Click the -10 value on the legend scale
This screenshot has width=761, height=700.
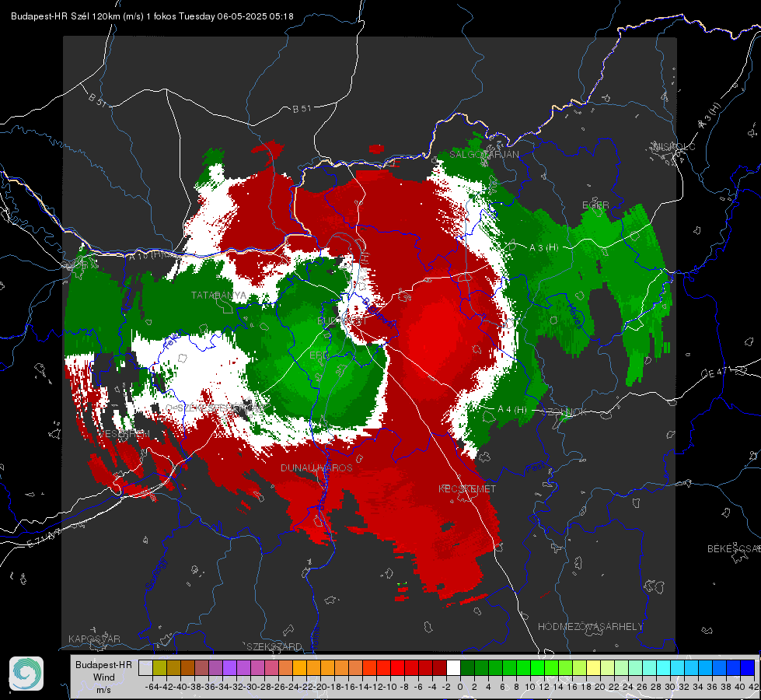[x=390, y=687]
